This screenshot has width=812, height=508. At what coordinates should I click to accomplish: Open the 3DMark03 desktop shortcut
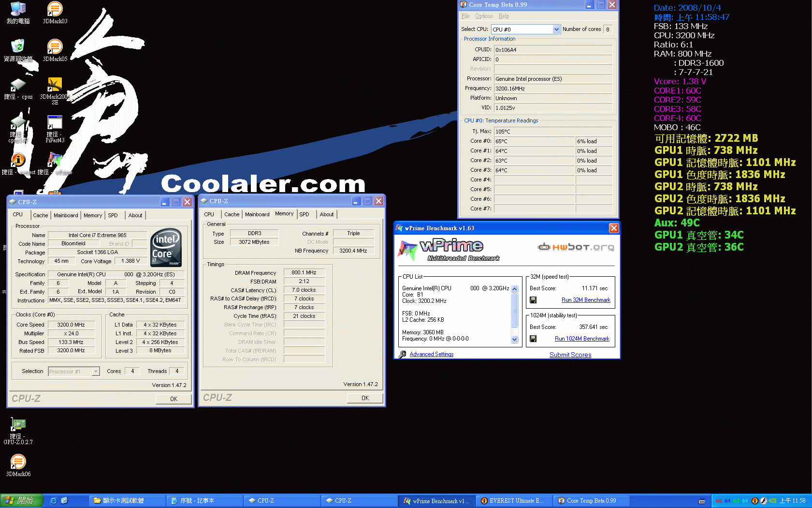pos(55,13)
